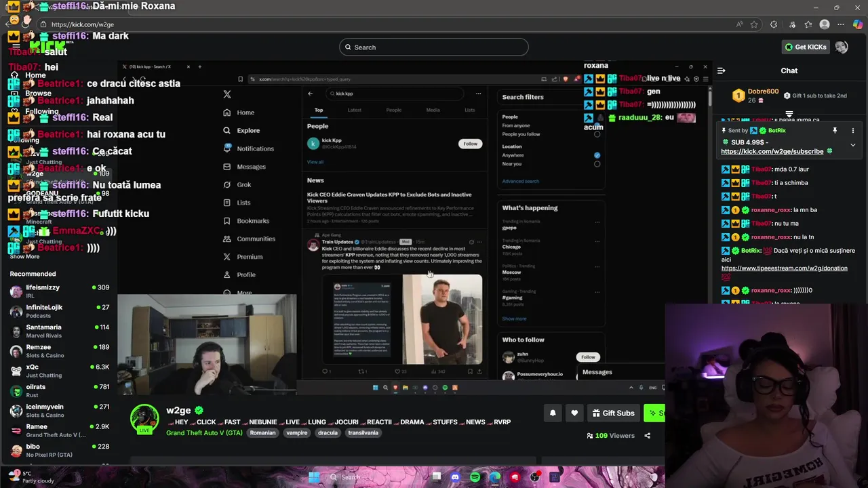The image size is (868, 488).
Task: Click the transilvania tag
Action: coord(363,433)
